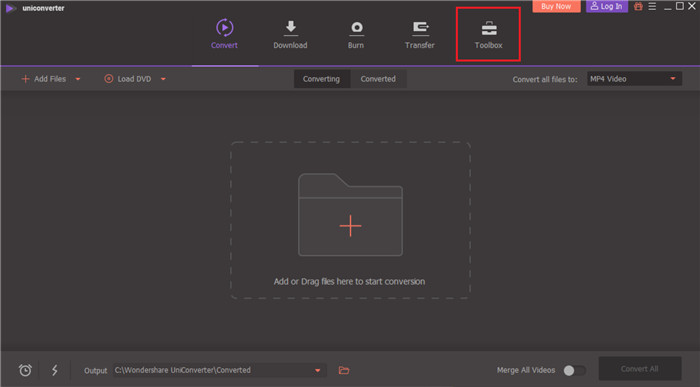Screen dimensions: 700x387
Task: Click the gift box icon in title bar
Action: [x=638, y=6]
